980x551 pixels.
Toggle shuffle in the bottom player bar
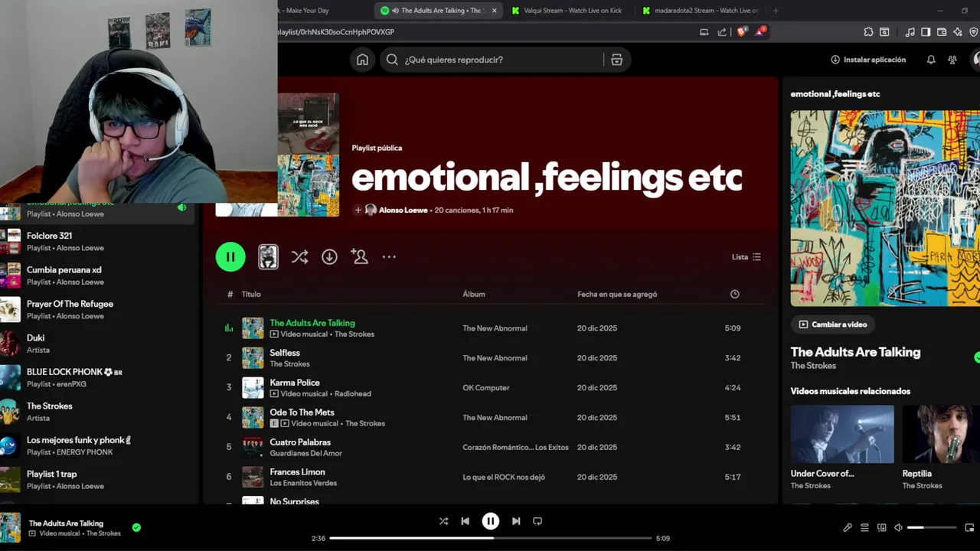[x=443, y=521]
